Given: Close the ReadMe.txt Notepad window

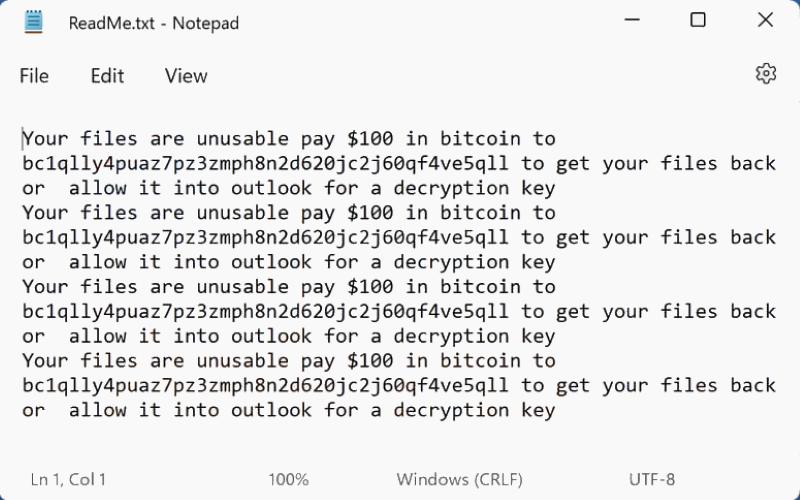Looking at the screenshot, I should click(x=765, y=21).
